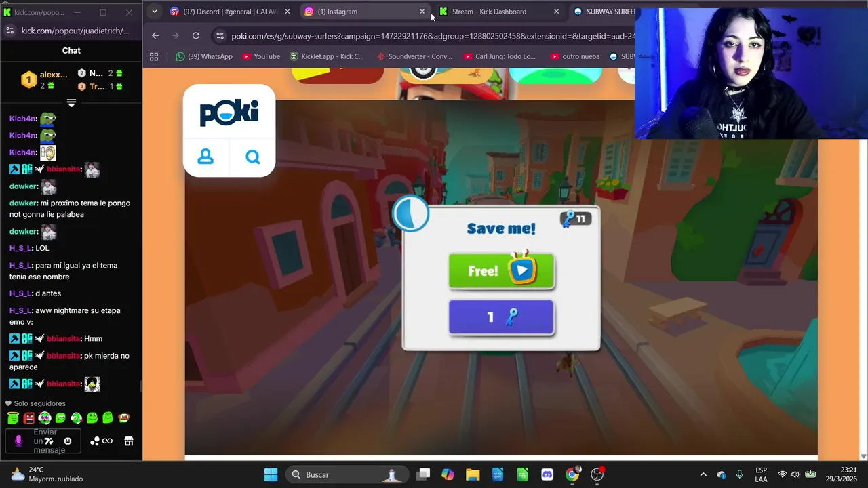Open the WhatsApp bookmark
This screenshot has height=488, width=868.
click(x=203, y=56)
